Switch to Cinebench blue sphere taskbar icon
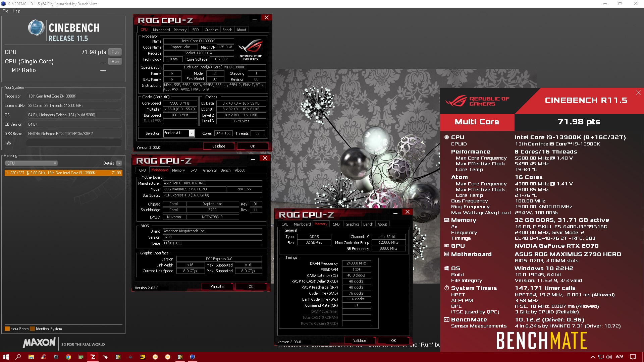This screenshot has height=362, width=644. pos(192,357)
